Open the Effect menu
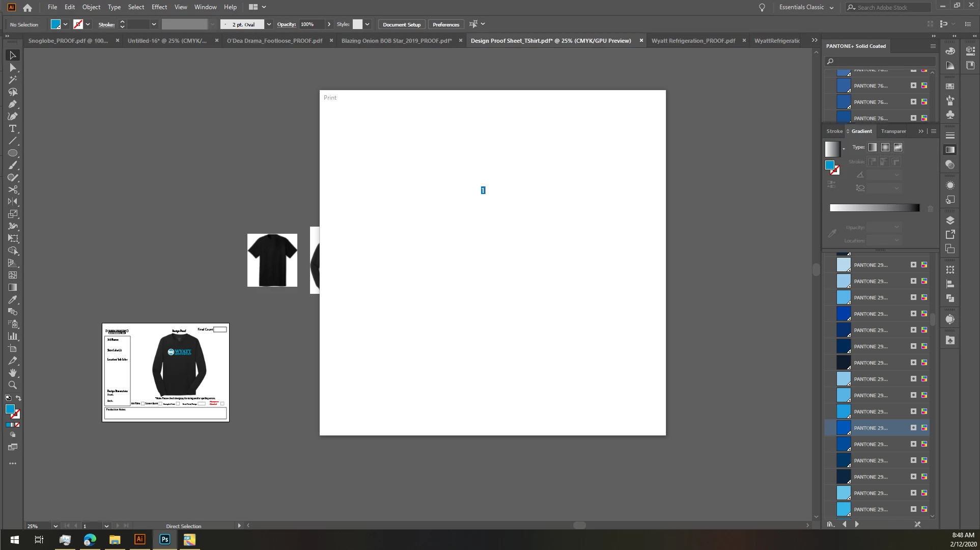 [159, 7]
